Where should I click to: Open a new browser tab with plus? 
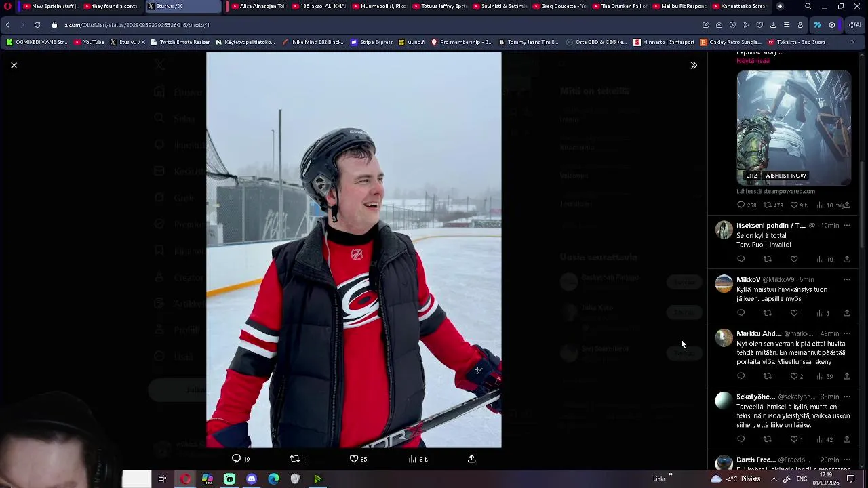pyautogui.click(x=780, y=6)
